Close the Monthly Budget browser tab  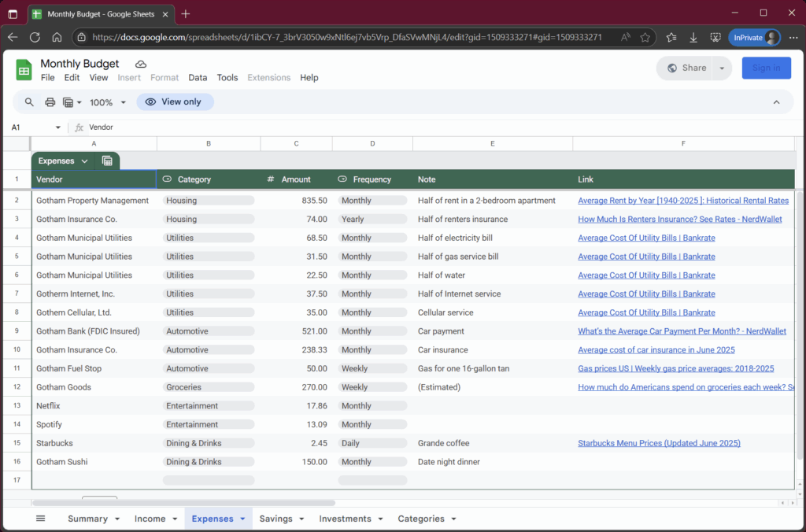165,14
